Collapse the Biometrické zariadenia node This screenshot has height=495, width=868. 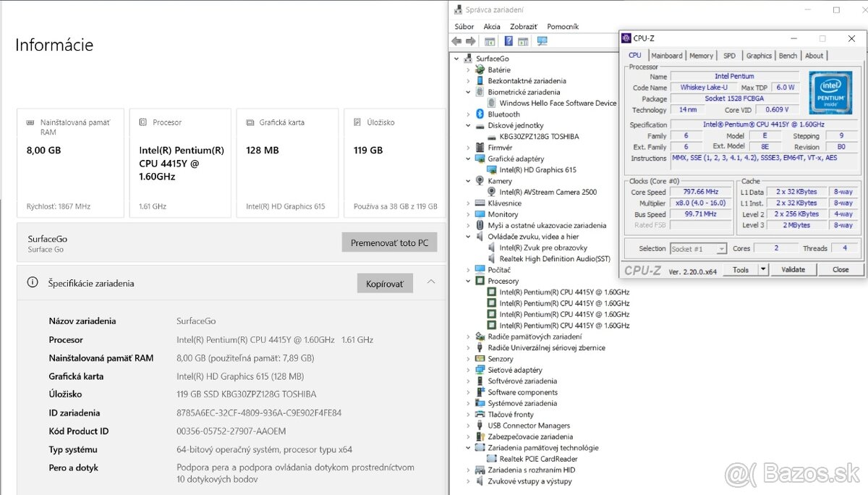coord(468,92)
